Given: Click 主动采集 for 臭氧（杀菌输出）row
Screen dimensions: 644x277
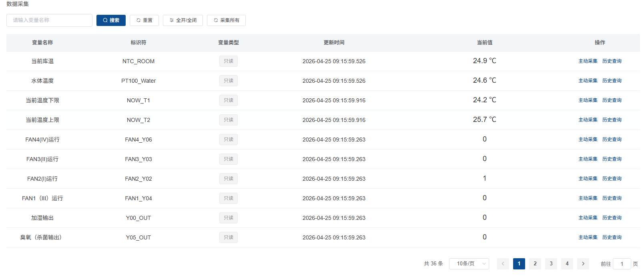Looking at the screenshot, I should (x=588, y=237).
